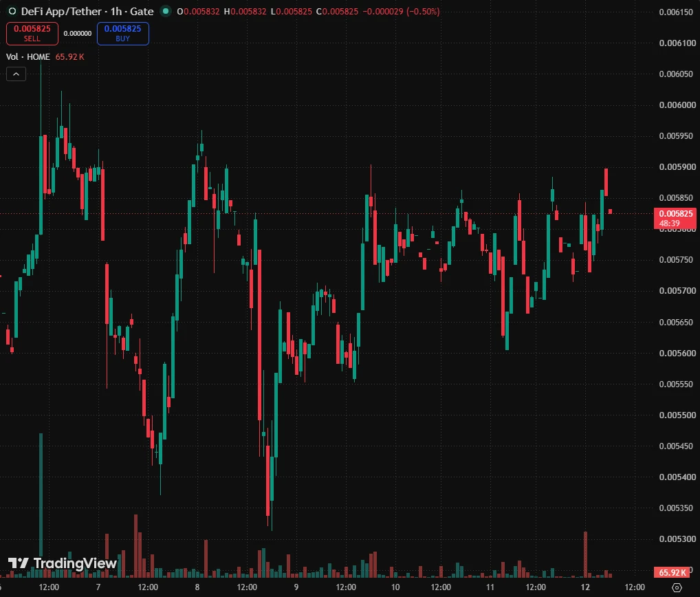The width and height of the screenshot is (700, 597).
Task: Click the date label 7 on the time axis
Action: (x=98, y=587)
